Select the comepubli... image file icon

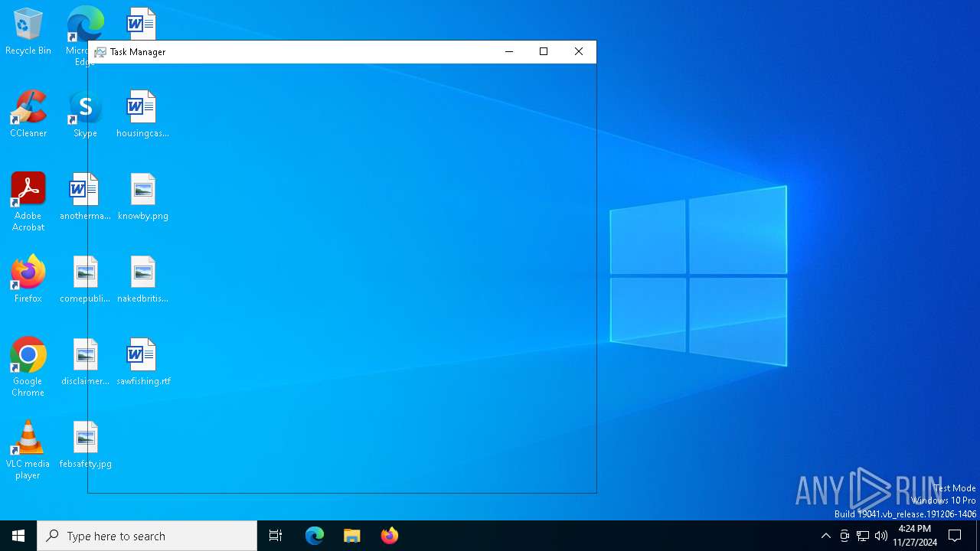(86, 280)
